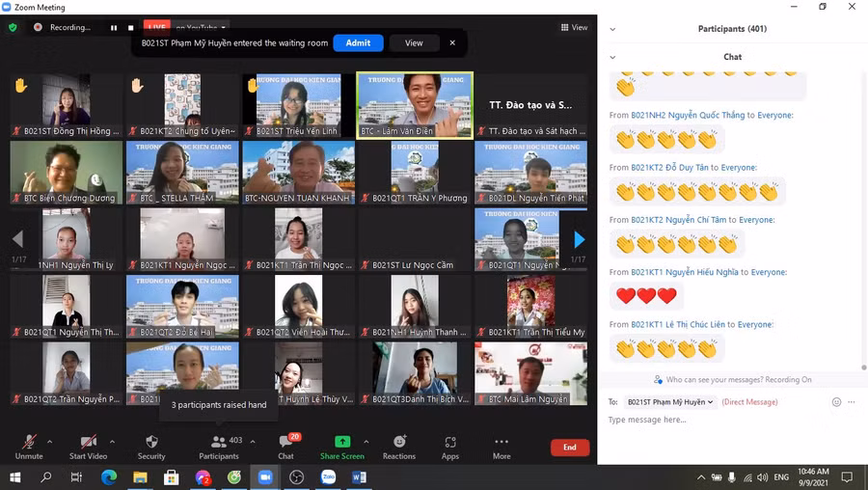Expand share options arrow next to Share Screen
Image resolution: width=868 pixels, height=490 pixels.
pyautogui.click(x=366, y=442)
